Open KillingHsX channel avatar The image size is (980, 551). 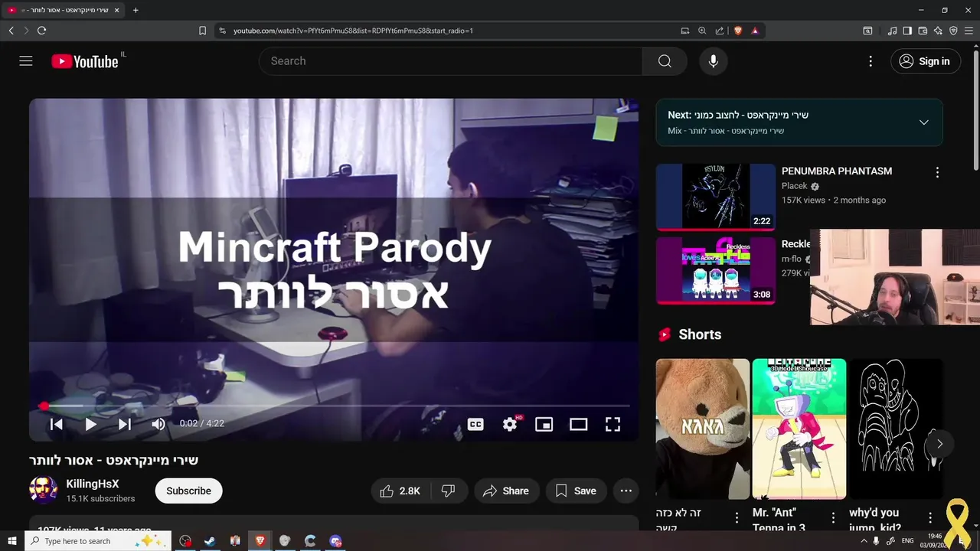coord(44,490)
